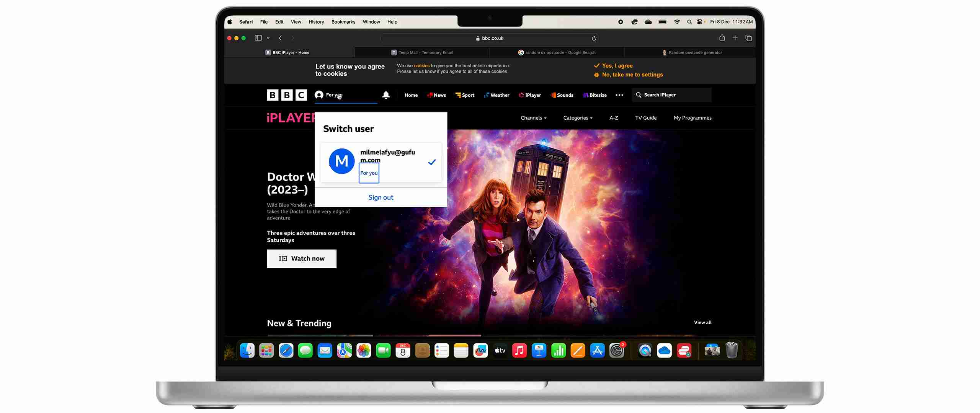Open Calendar from the Dock
The image size is (980, 413).
403,350
